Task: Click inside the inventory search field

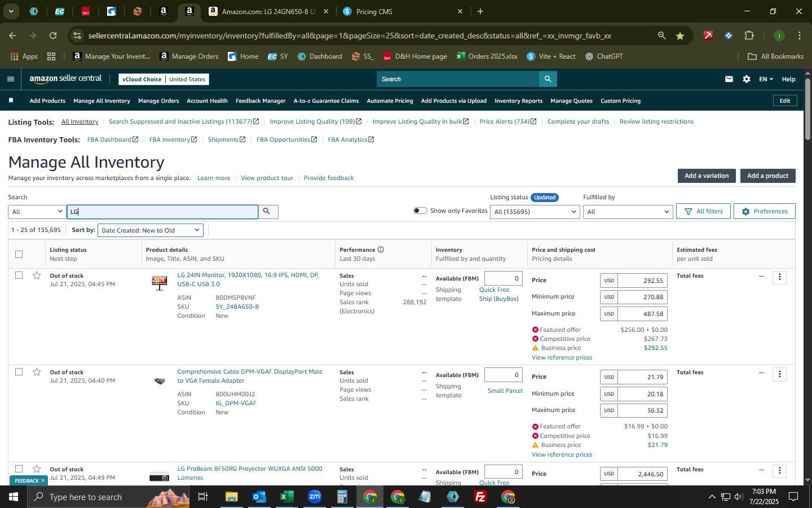Action: click(x=162, y=212)
